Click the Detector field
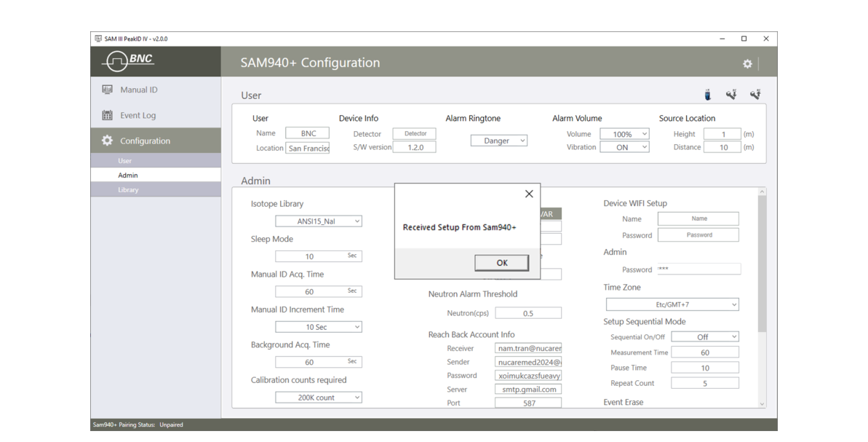The width and height of the screenshot is (868, 442). (415, 133)
